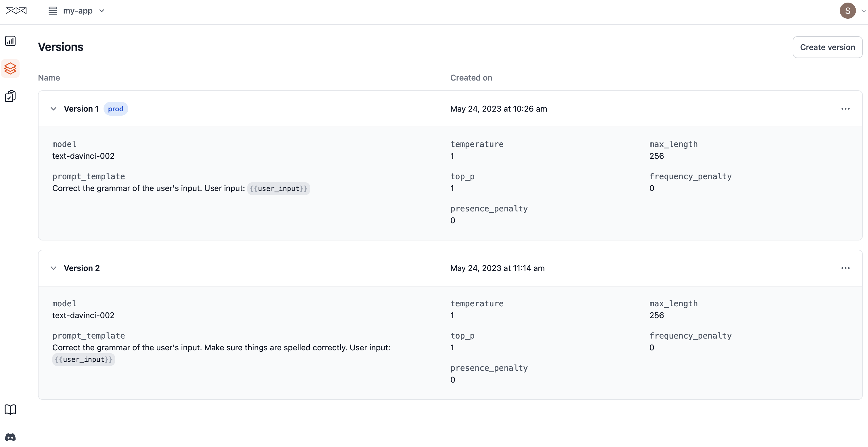Open the documentation book icon

click(x=10, y=410)
